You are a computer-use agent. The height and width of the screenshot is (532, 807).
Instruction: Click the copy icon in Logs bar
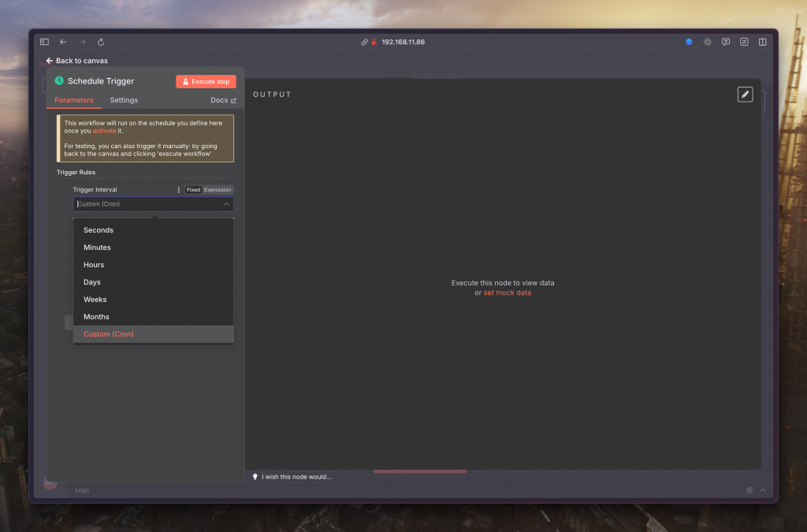tap(749, 490)
